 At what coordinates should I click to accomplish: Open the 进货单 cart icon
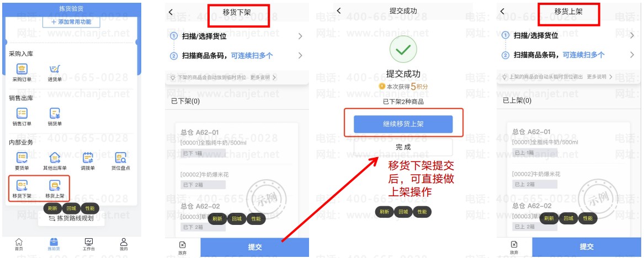(55, 69)
